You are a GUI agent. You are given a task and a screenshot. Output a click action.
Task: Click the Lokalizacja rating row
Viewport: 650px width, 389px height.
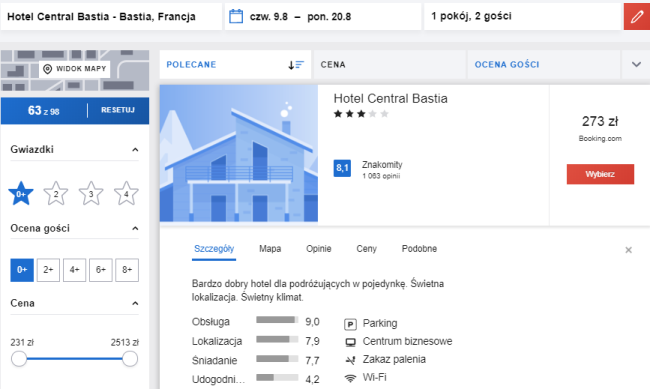point(255,341)
